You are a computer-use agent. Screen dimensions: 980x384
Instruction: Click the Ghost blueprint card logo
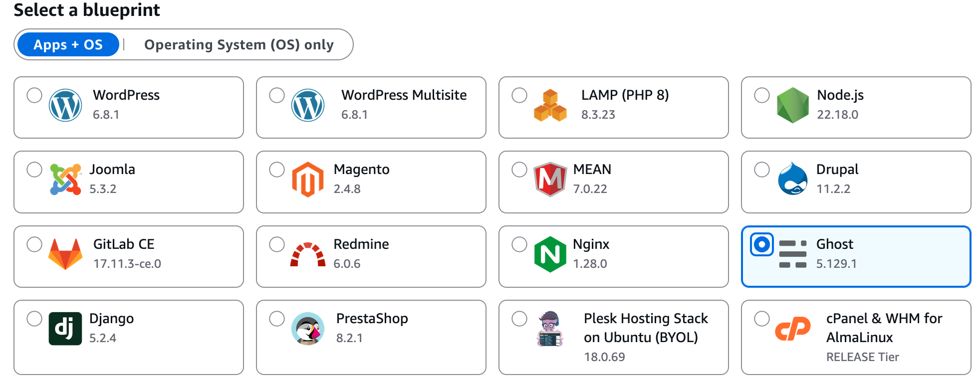(792, 254)
